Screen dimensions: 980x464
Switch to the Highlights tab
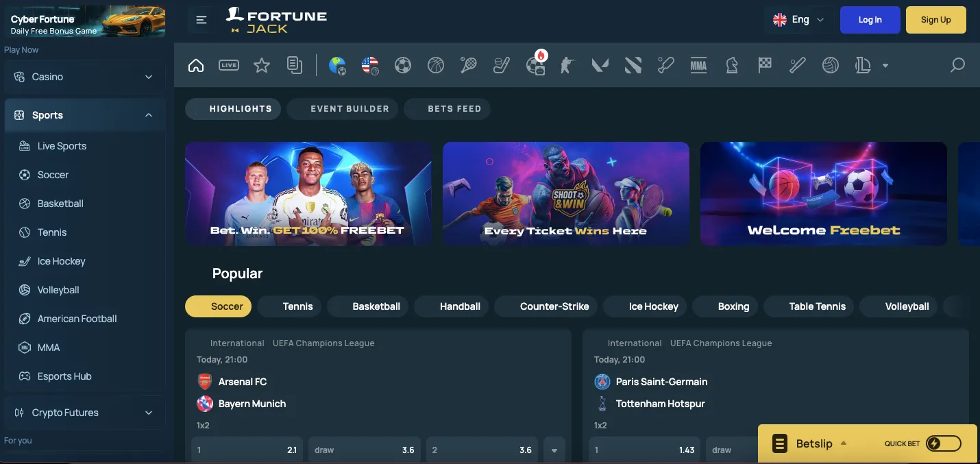tap(233, 109)
